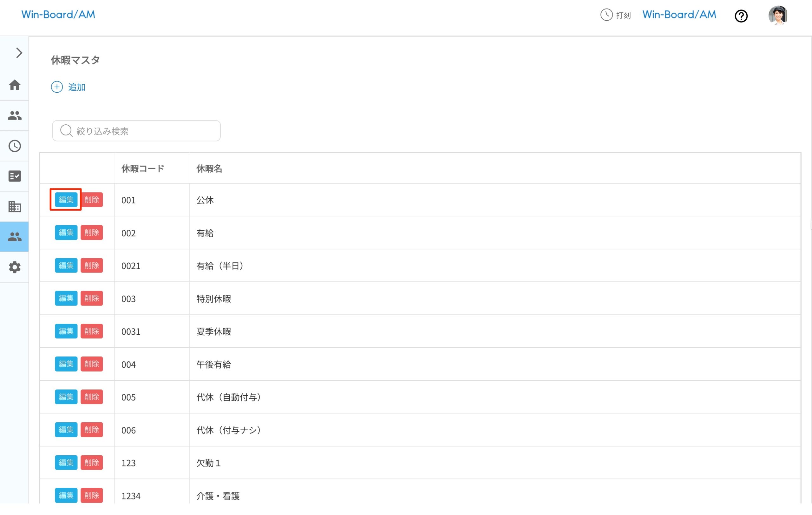
Task: Delete the 有給 row (002)
Action: tap(91, 233)
